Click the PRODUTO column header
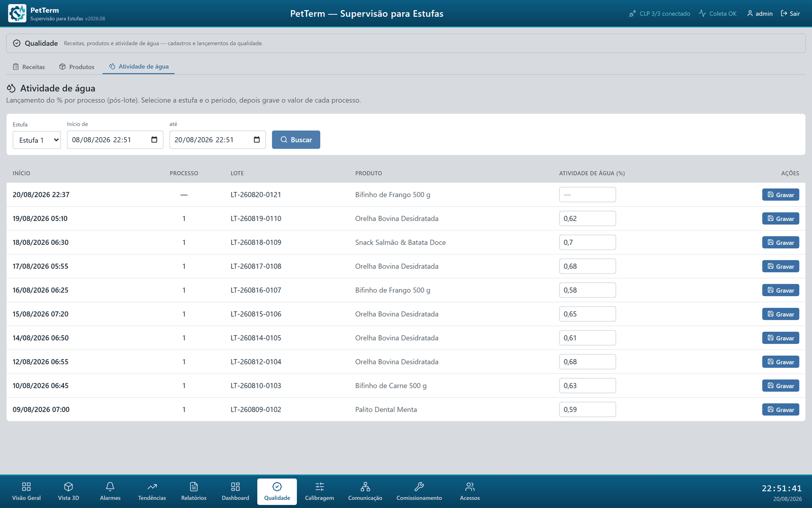Viewport: 812px width, 508px height. [368, 173]
